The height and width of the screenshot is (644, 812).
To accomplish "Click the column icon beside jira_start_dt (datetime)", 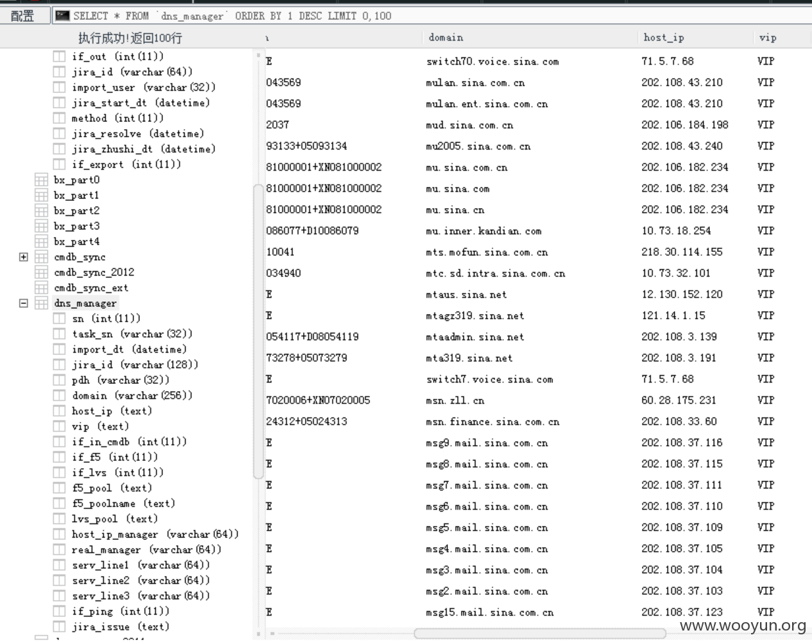I will [59, 103].
